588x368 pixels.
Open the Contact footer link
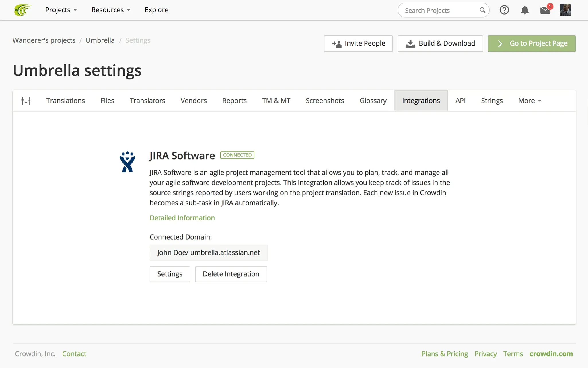point(74,354)
